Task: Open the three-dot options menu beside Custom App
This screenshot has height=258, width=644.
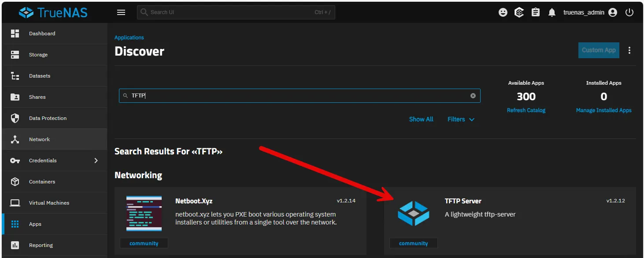Action: pos(629,50)
